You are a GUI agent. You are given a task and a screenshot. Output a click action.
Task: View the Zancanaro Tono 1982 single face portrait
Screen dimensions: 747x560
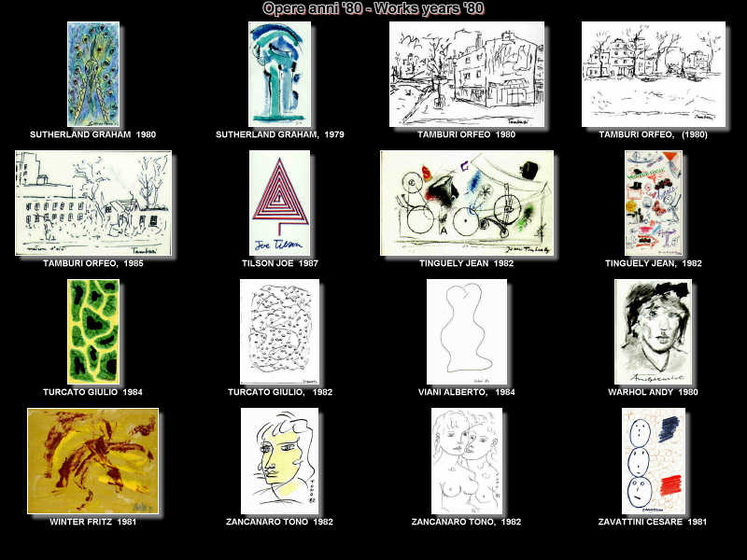coord(279,460)
